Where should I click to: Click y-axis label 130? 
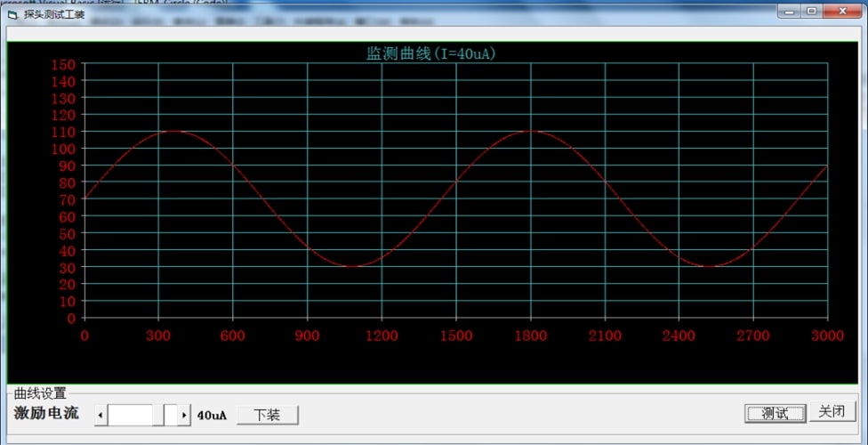pyautogui.click(x=63, y=98)
